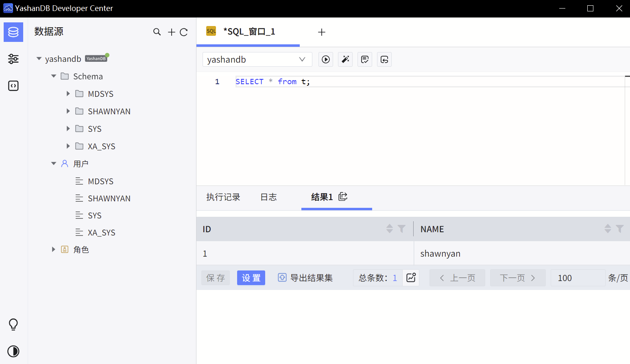Click the rollback transaction icon

(x=384, y=59)
